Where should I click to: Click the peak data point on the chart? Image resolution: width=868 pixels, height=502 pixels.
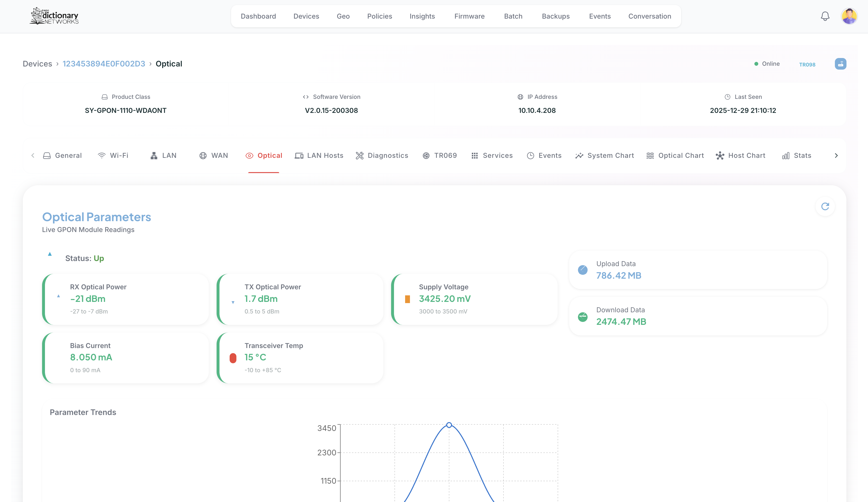[449, 425]
